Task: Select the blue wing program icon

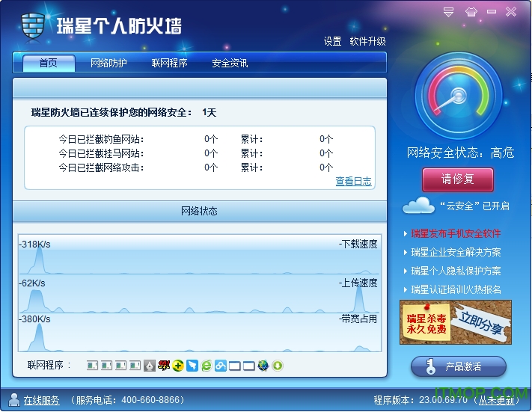Action: click(x=192, y=366)
